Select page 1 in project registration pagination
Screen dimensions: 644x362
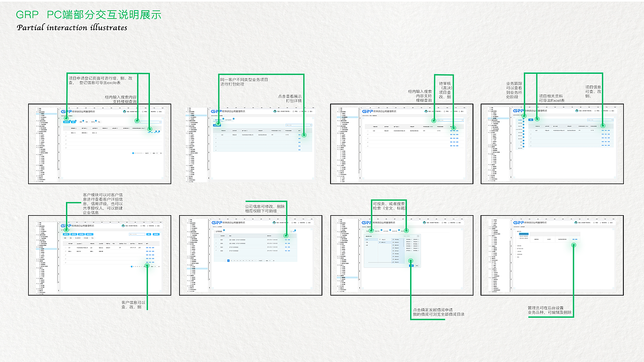point(133,153)
